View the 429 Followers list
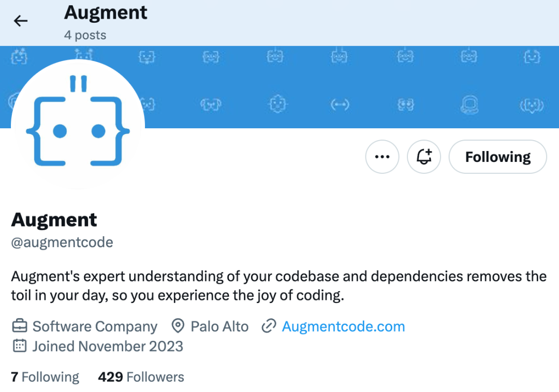The height and width of the screenshot is (392, 559). (141, 377)
